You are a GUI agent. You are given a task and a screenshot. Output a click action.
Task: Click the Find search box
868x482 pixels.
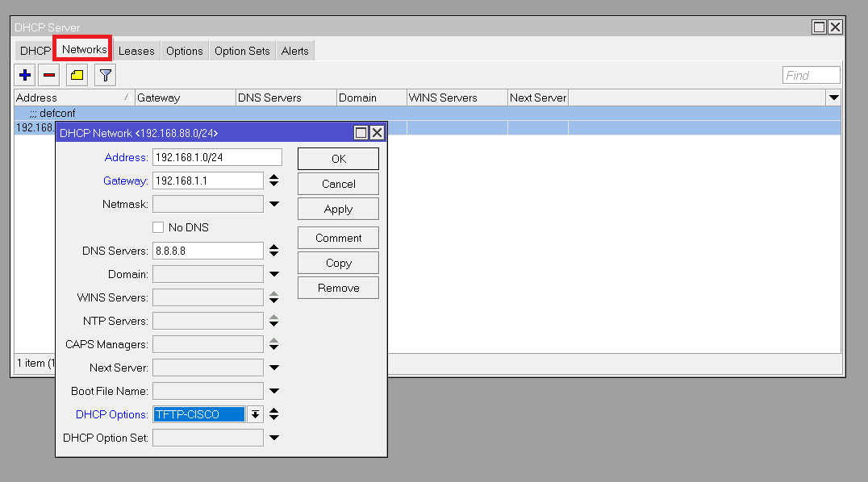811,75
